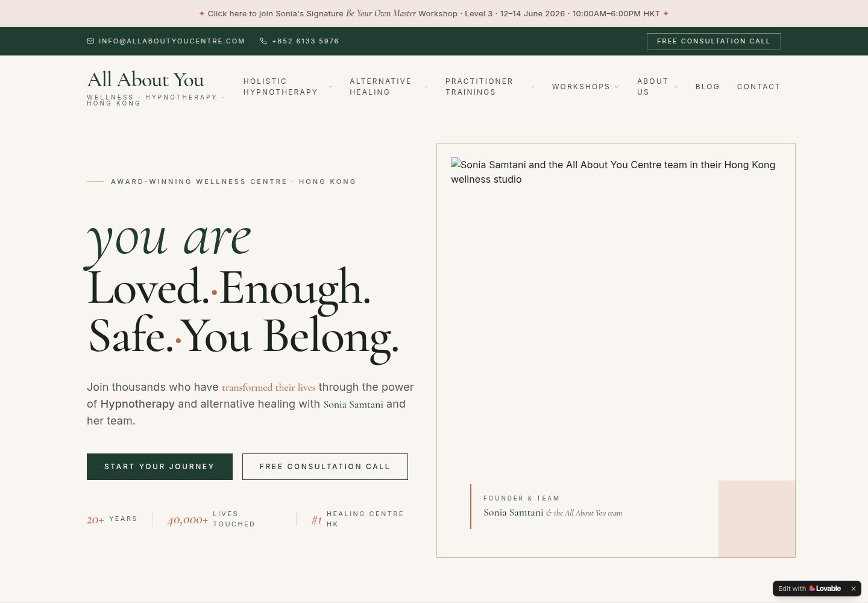This screenshot has width=868, height=603.
Task: Call +852 6133 5976 link
Action: coord(300,41)
